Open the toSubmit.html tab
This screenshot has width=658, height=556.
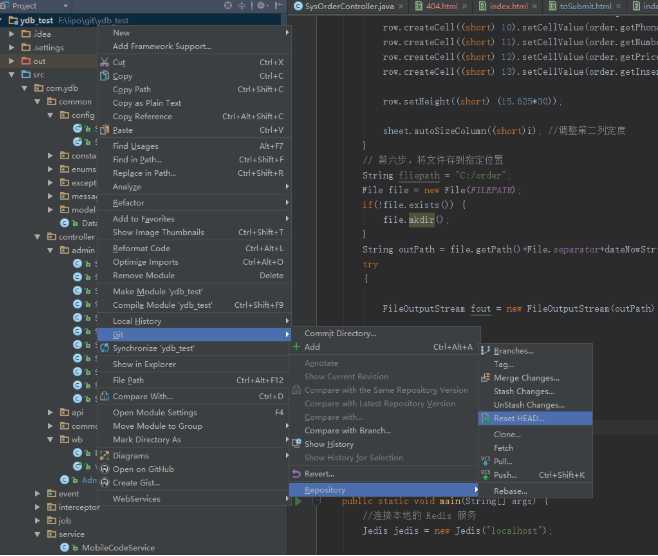[x=584, y=6]
